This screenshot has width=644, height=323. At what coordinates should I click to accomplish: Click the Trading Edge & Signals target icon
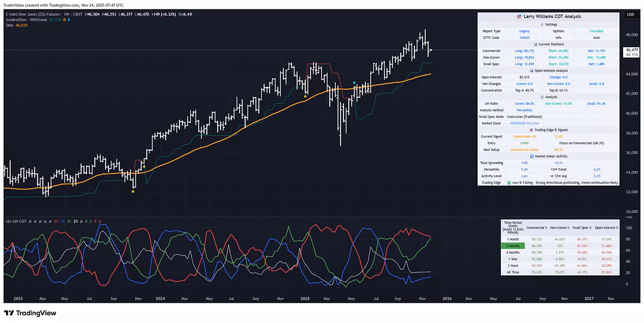pos(530,129)
